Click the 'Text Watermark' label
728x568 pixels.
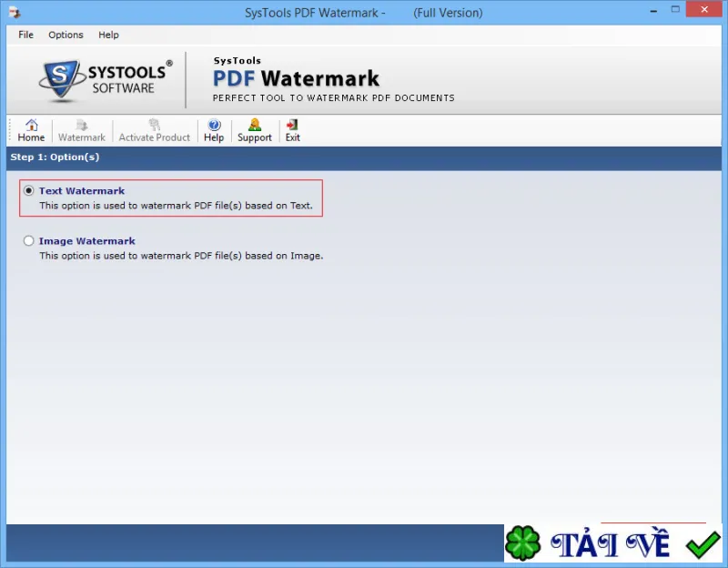click(x=82, y=191)
